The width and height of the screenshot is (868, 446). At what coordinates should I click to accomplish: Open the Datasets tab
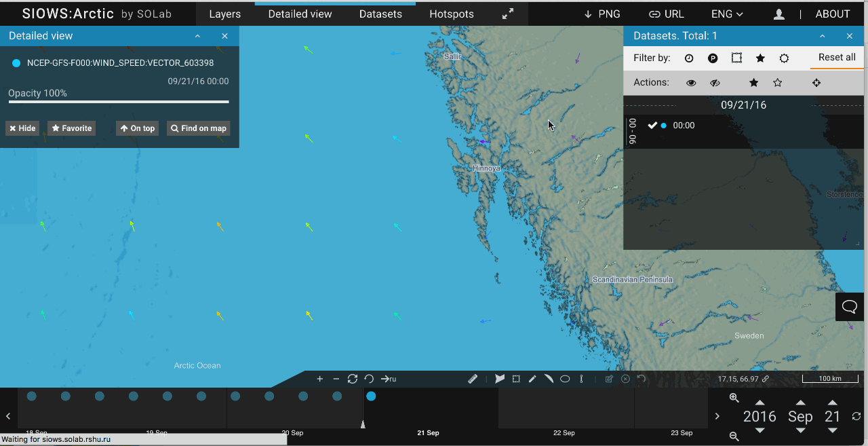click(380, 14)
